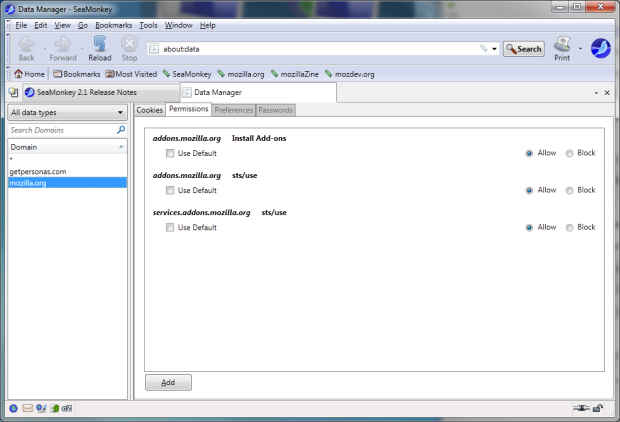Check Use Default for Install Add-ons
Screen dimensions: 620x422
(170, 153)
